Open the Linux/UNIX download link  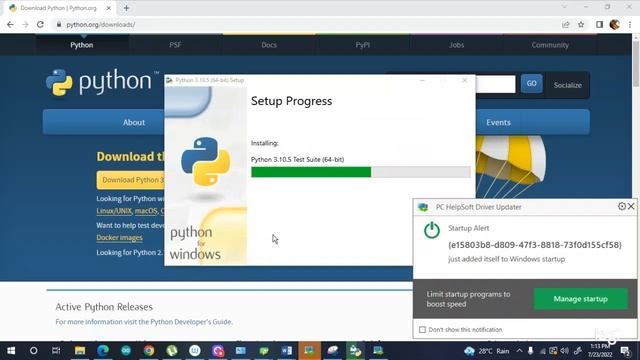[114, 211]
